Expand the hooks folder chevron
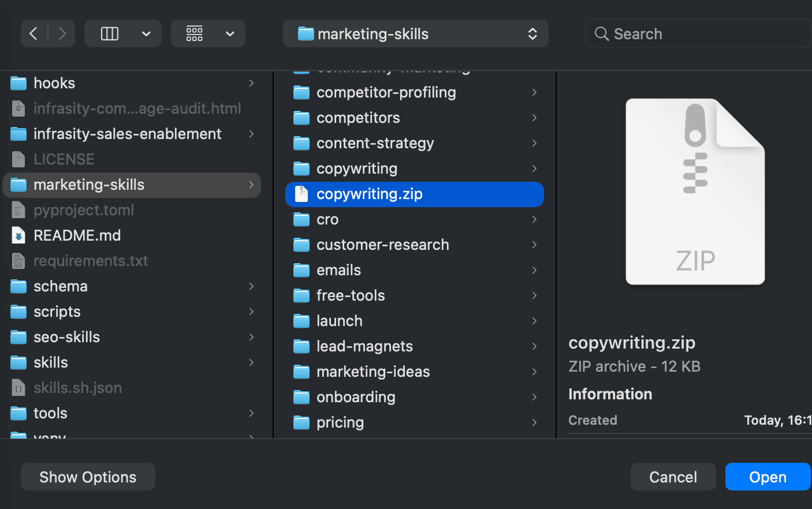Viewport: 812px width, 509px height. 251,83
